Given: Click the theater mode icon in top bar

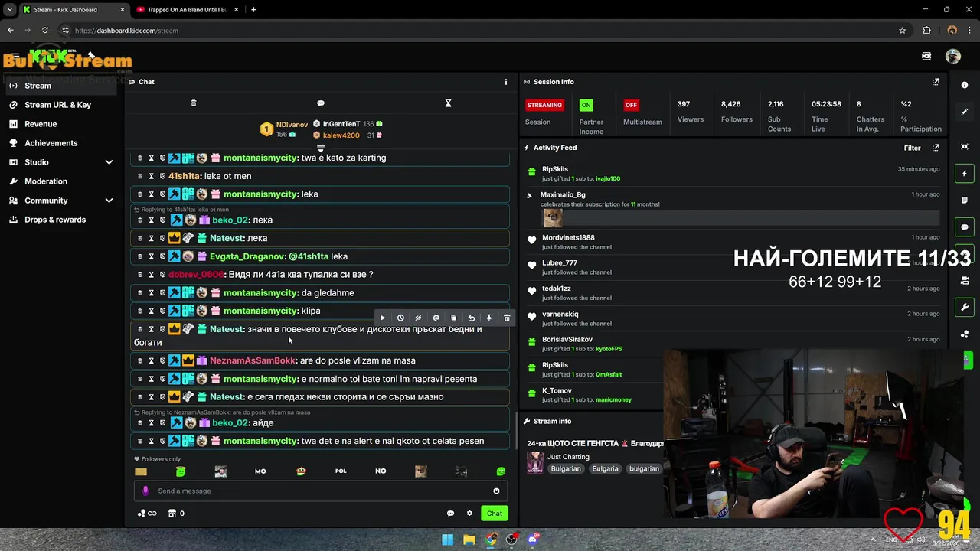Looking at the screenshot, I should pos(926,56).
